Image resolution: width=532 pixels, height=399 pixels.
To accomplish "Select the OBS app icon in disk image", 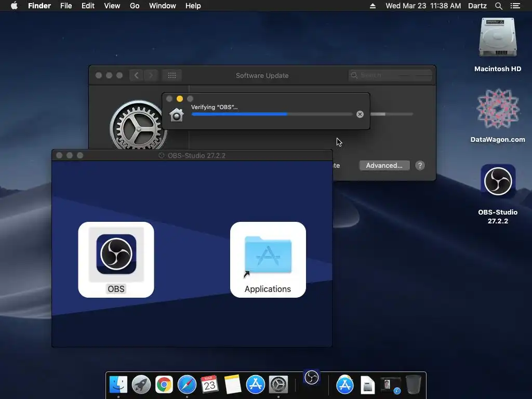I will click(x=116, y=254).
